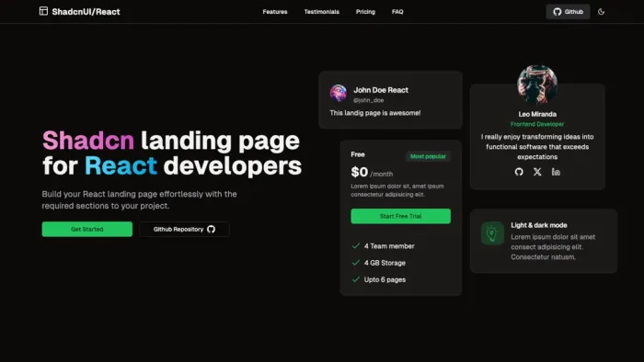Open the Pricing nav item

click(365, 11)
